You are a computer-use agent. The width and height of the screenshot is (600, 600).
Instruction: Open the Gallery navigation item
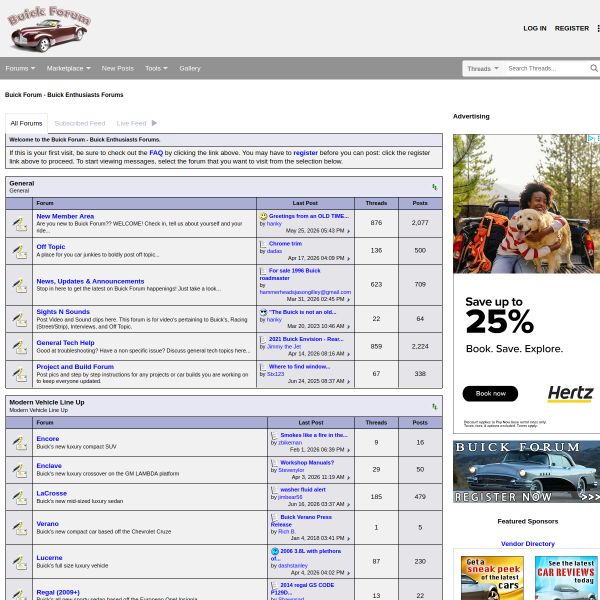(190, 68)
